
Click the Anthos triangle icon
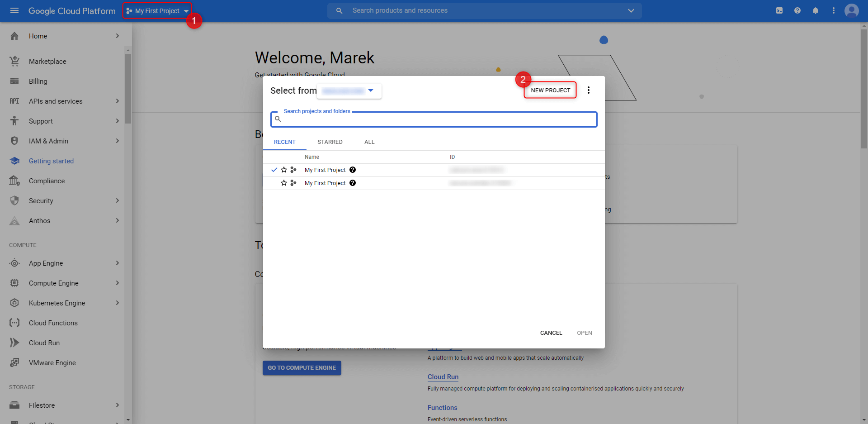tap(14, 220)
